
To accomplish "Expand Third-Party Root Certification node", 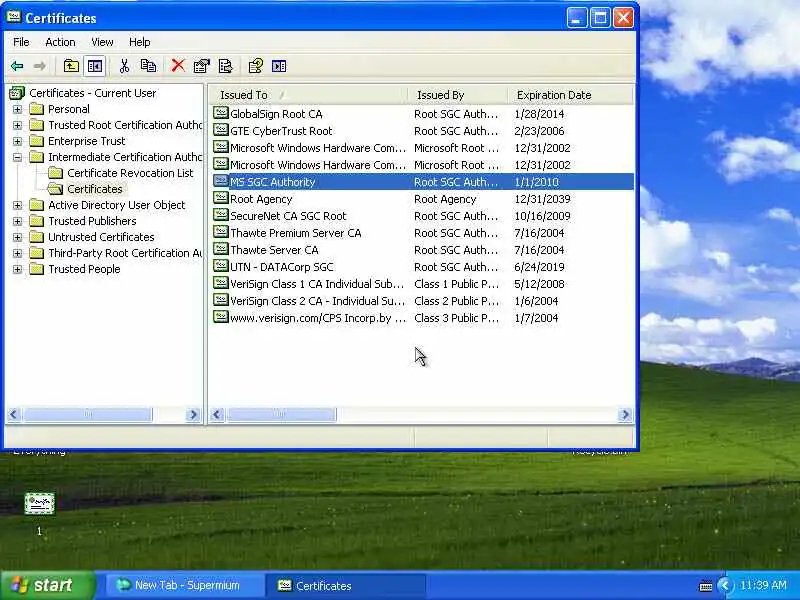I will (x=17, y=253).
